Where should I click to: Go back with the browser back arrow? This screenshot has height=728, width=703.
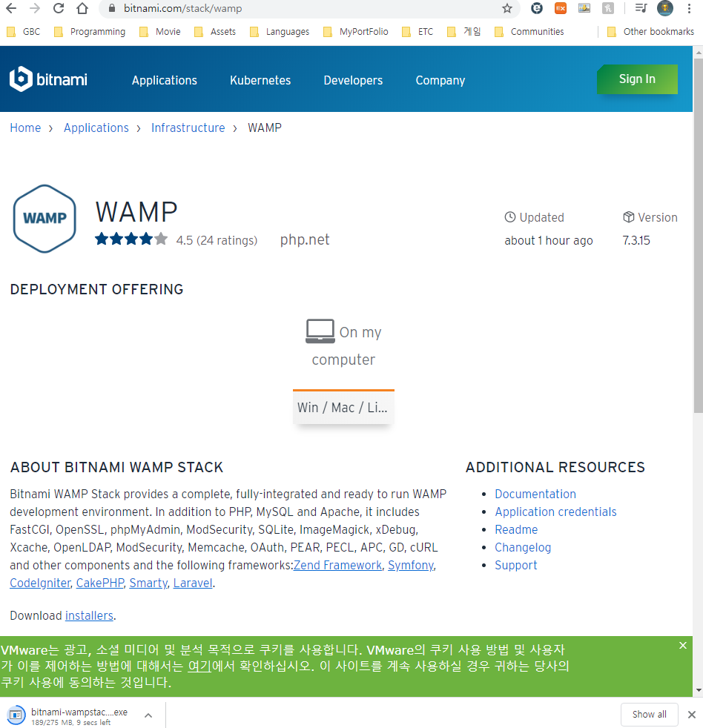point(11,8)
